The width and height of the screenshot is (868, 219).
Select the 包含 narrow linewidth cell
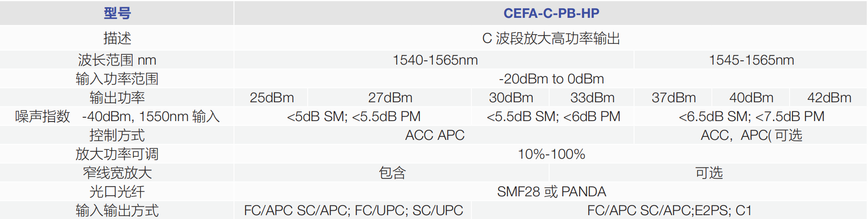pos(392,173)
